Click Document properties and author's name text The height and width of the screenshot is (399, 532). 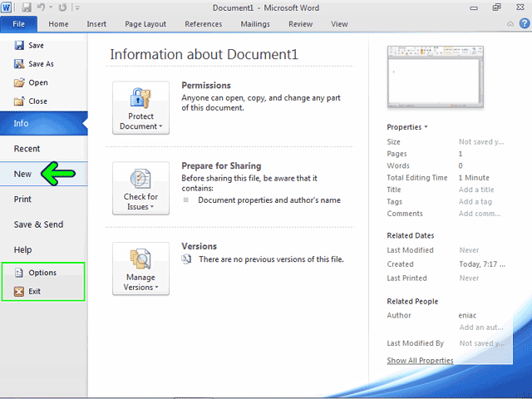tap(269, 200)
